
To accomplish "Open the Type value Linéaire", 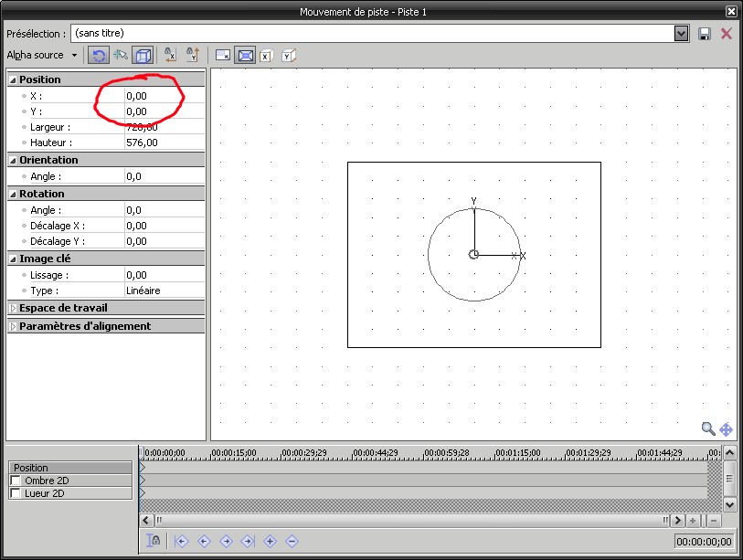I will click(x=165, y=291).
